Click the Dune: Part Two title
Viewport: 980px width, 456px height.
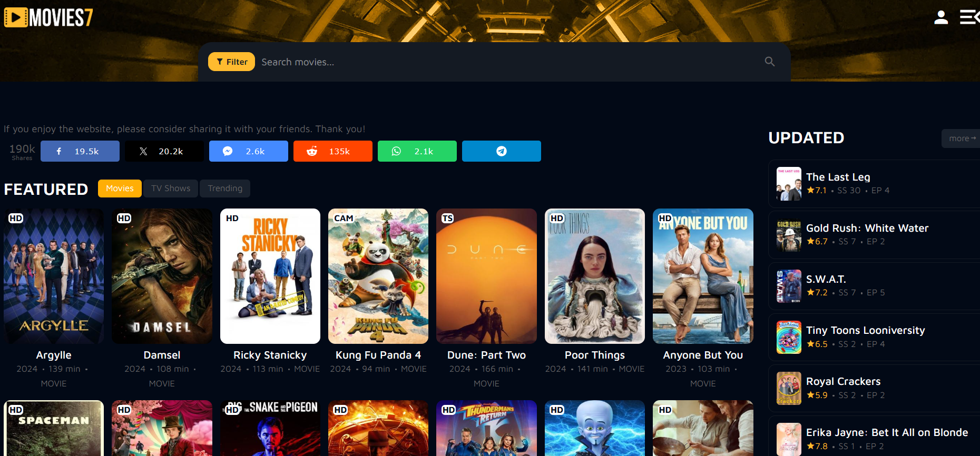pyautogui.click(x=486, y=355)
